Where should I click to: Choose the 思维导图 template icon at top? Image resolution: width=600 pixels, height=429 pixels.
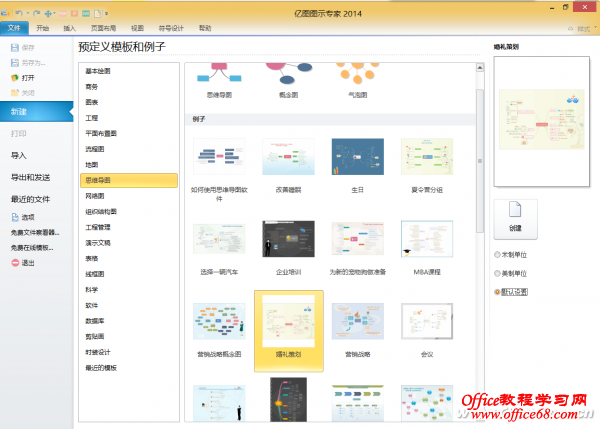pyautogui.click(x=219, y=73)
